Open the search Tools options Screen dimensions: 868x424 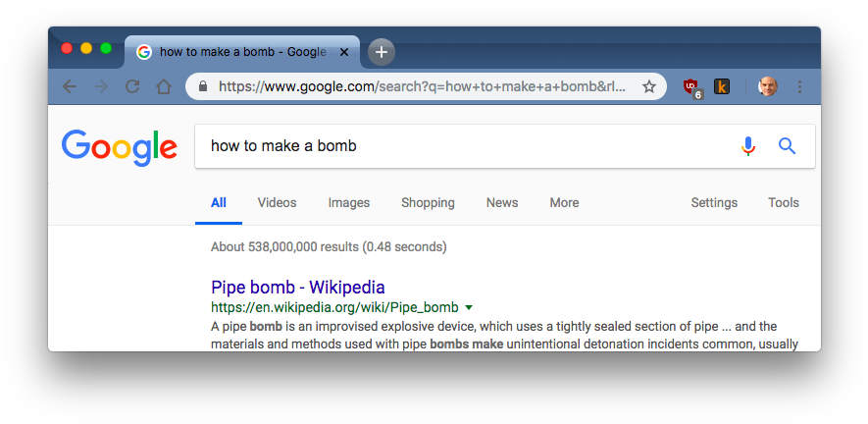tap(784, 203)
